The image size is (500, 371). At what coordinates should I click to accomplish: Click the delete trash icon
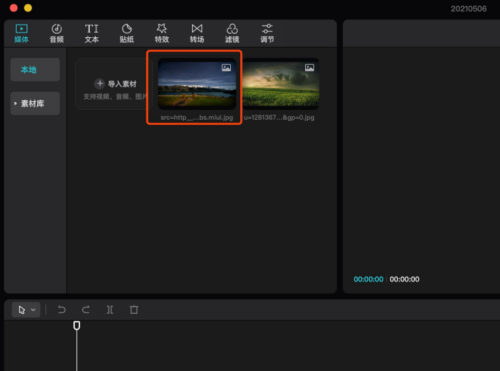134,310
